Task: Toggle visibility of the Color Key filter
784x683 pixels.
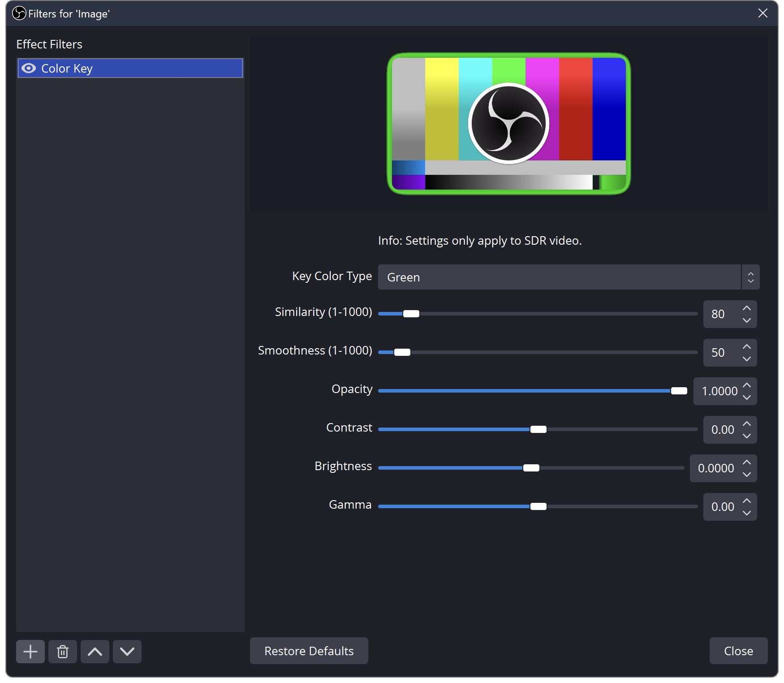Action: (x=28, y=68)
